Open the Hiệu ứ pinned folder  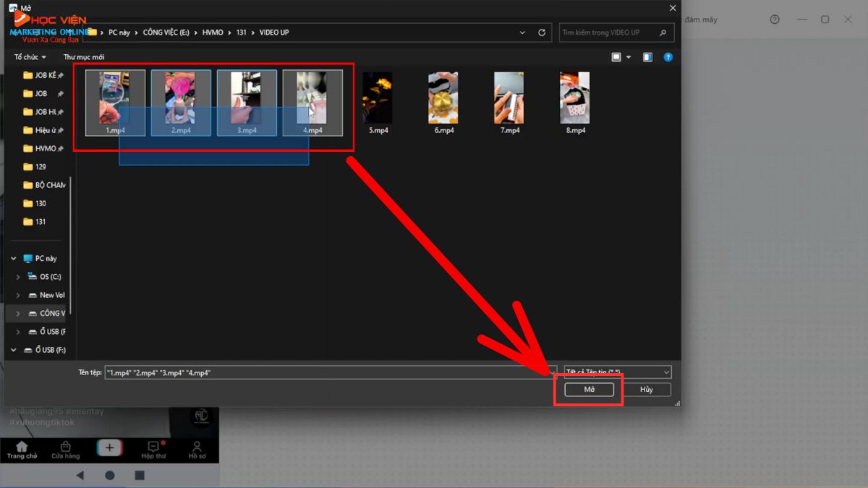pos(42,130)
